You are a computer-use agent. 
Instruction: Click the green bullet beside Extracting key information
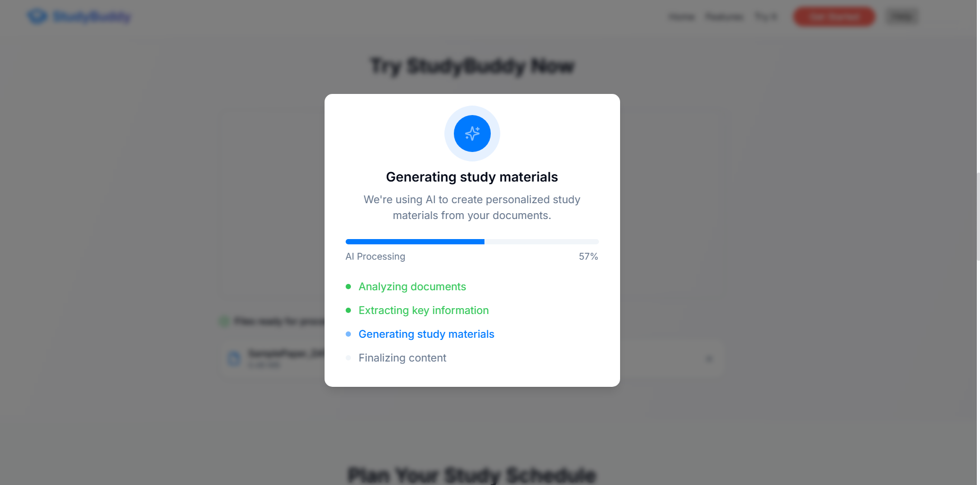click(348, 310)
